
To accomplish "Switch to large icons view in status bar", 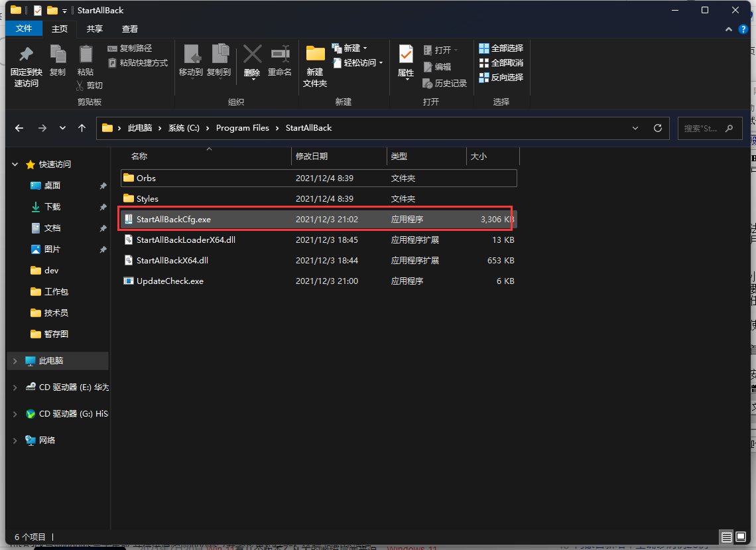I will 741,537.
